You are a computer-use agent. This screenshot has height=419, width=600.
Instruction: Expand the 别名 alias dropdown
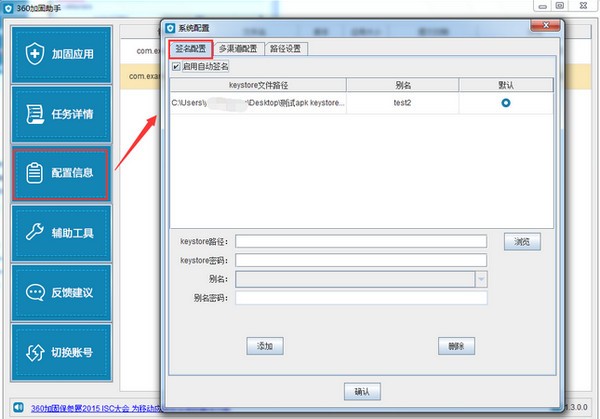[x=481, y=279]
